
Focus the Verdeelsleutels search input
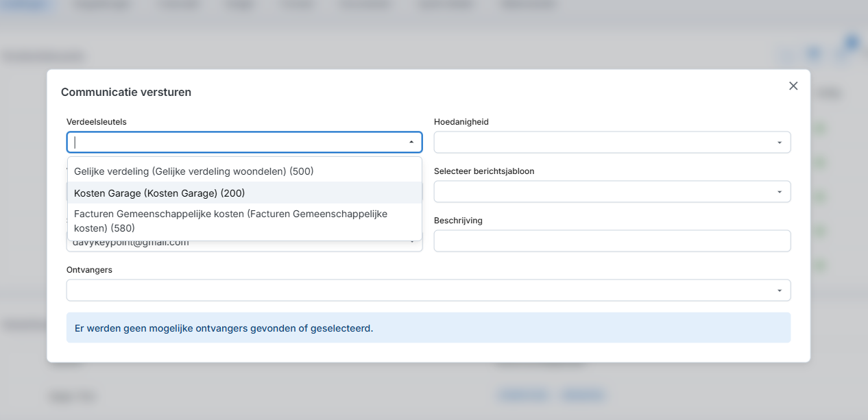tap(233, 142)
